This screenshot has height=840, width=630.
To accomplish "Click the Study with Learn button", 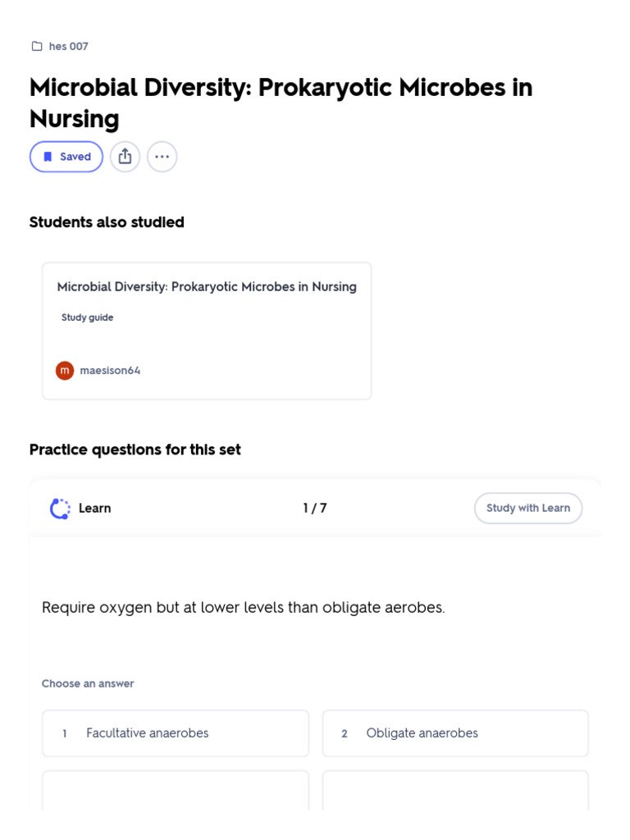I will coord(528,508).
